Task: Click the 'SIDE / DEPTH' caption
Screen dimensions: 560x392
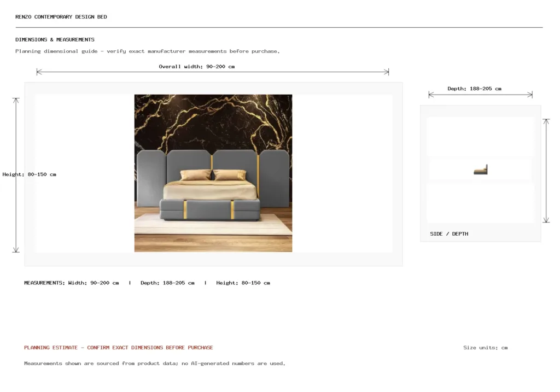Action: tap(449, 234)
